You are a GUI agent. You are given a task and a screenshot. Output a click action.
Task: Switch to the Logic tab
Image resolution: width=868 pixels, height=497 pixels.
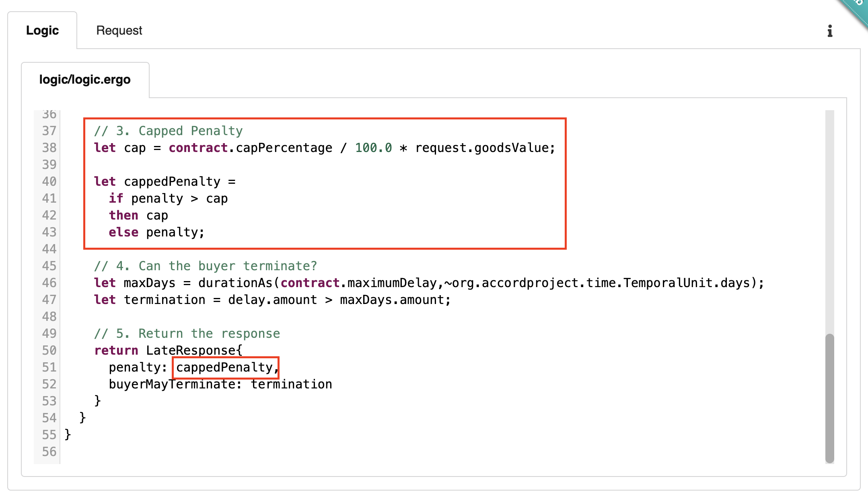tap(42, 31)
